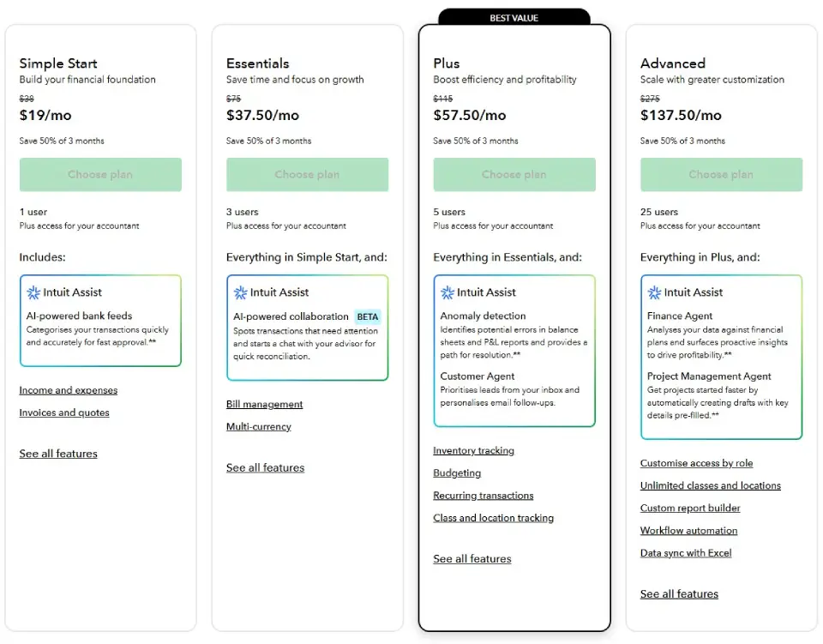Open Recurring transactions link
The width and height of the screenshot is (823, 644).
tap(483, 496)
